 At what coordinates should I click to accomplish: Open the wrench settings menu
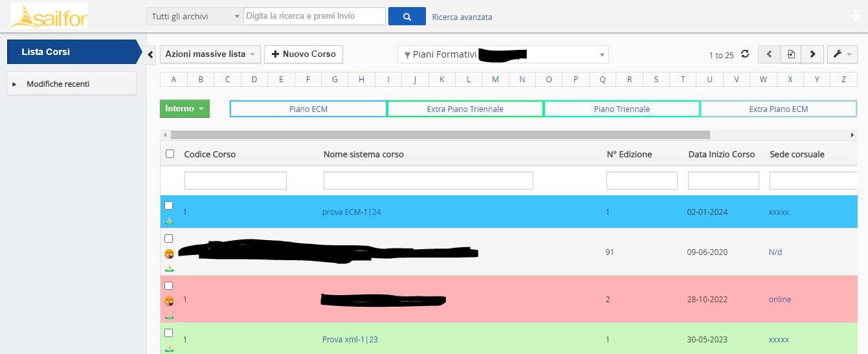[842, 54]
